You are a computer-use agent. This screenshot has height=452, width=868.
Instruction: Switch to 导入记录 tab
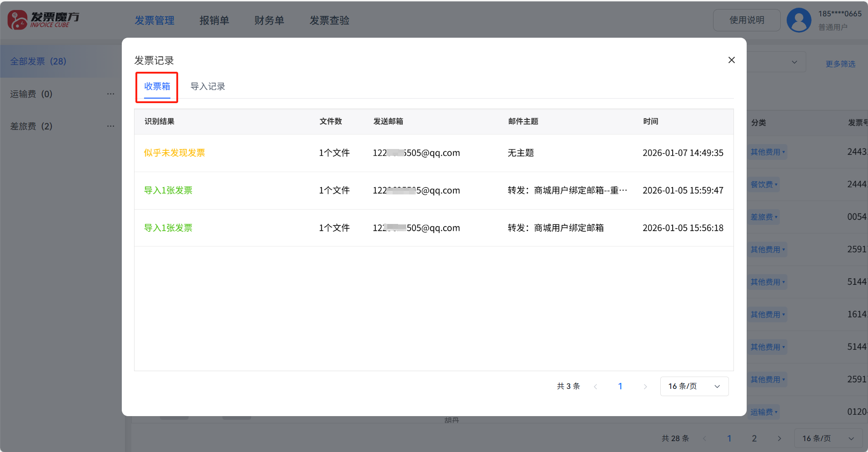(208, 86)
